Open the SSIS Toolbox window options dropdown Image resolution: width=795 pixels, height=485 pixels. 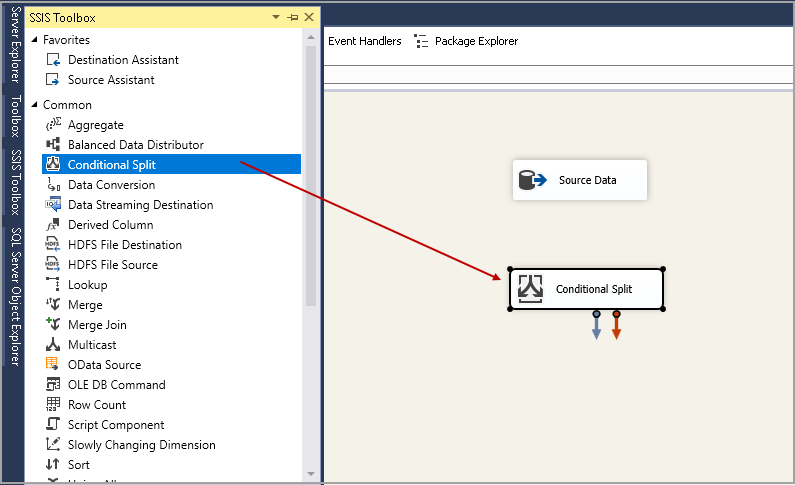pos(276,17)
